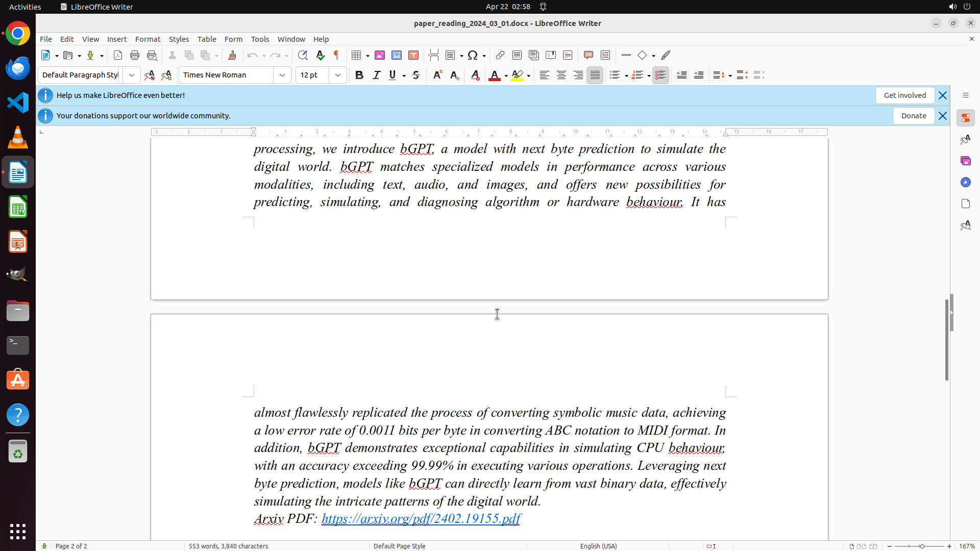This screenshot has width=980, height=551.
Task: Open the Format menu
Action: click(148, 39)
